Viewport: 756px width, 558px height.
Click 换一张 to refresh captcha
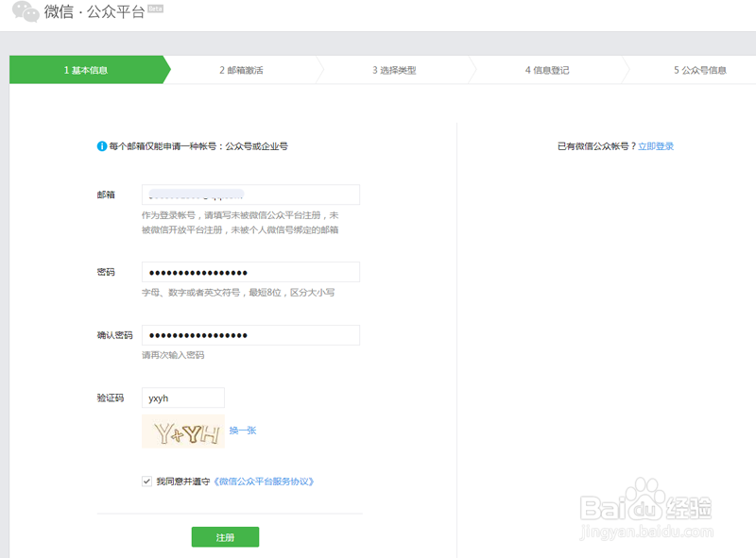click(243, 431)
